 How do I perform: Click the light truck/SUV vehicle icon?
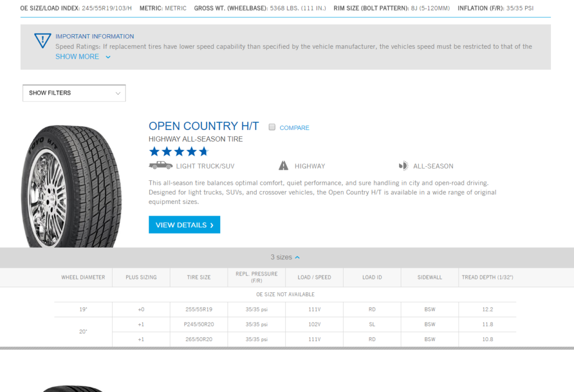tap(161, 165)
